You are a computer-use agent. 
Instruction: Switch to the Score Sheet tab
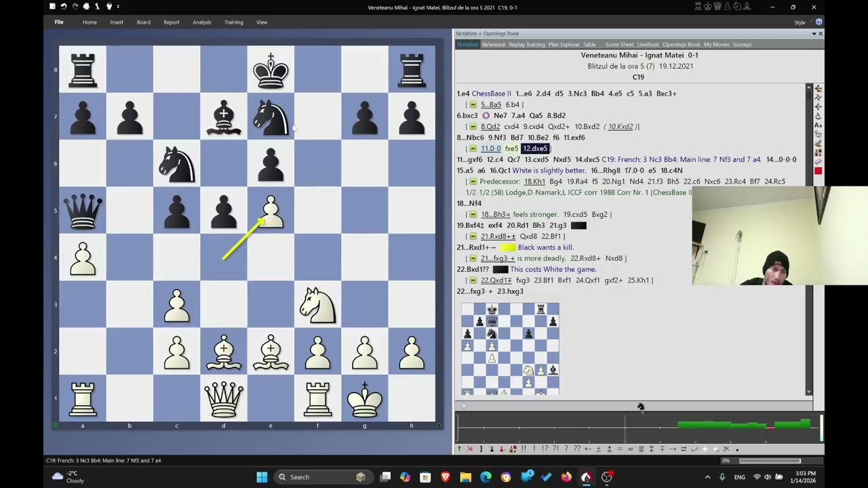(619, 45)
